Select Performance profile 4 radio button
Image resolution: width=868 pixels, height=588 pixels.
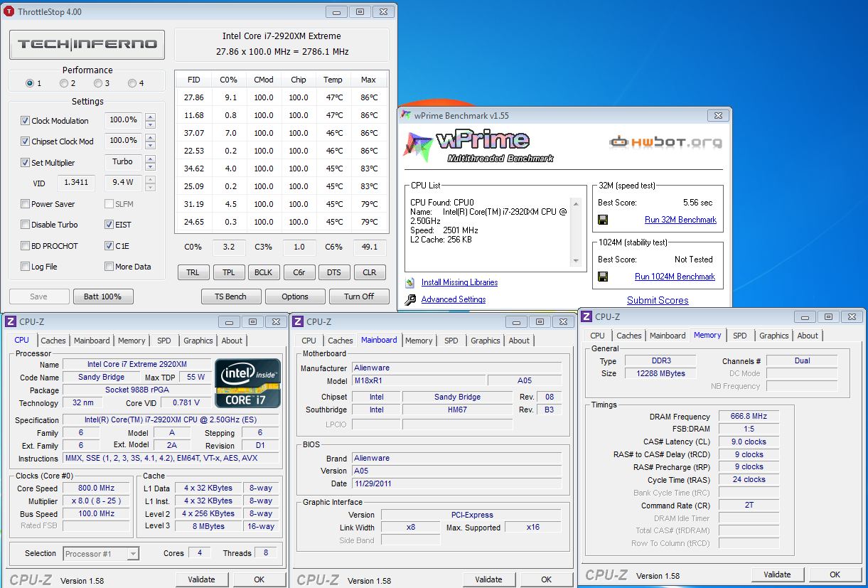[132, 83]
